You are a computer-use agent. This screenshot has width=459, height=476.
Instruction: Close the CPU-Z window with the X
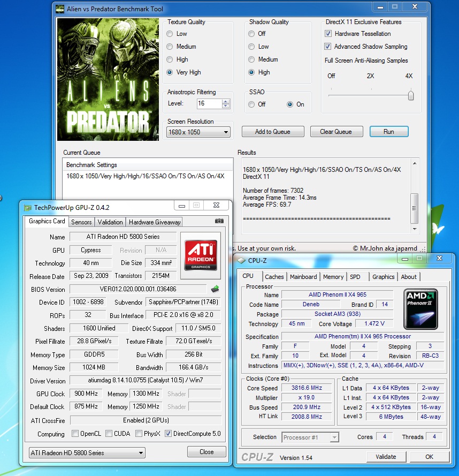pyautogui.click(x=439, y=258)
